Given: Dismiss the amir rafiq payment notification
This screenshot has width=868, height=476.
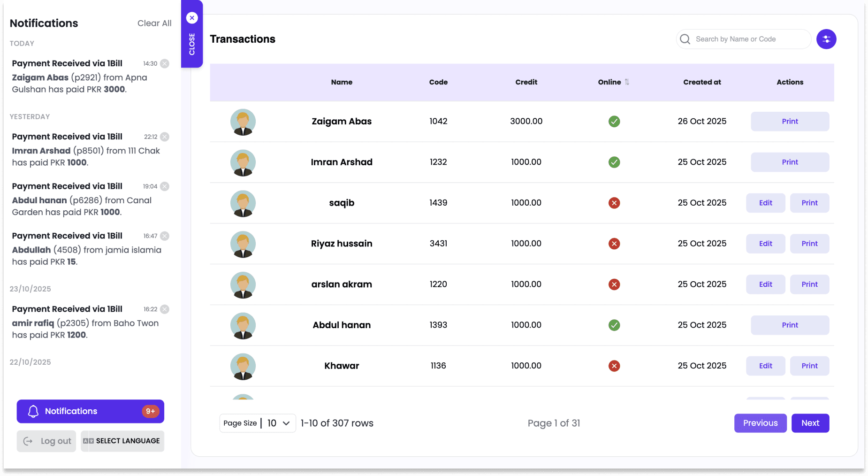Looking at the screenshot, I should click(165, 309).
